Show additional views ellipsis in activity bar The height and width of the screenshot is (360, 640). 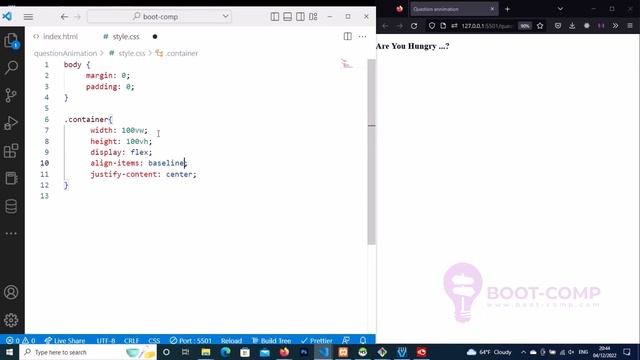11,233
